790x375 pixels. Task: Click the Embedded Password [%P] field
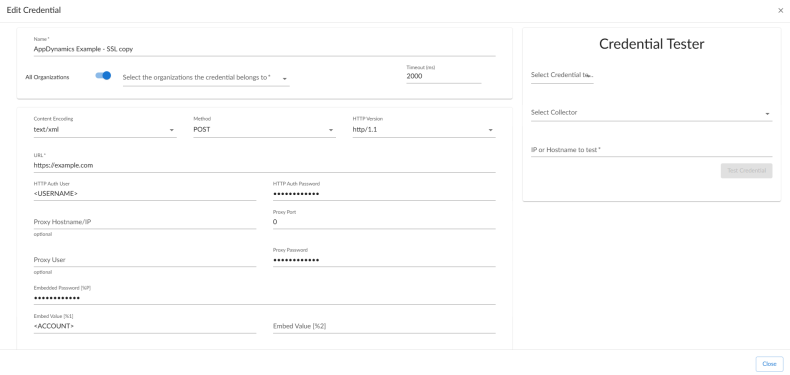(265, 298)
